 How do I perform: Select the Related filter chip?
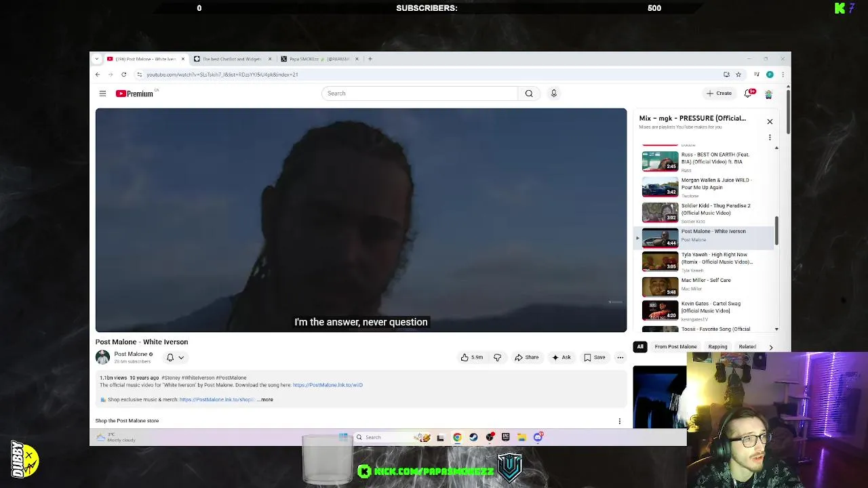click(x=747, y=347)
